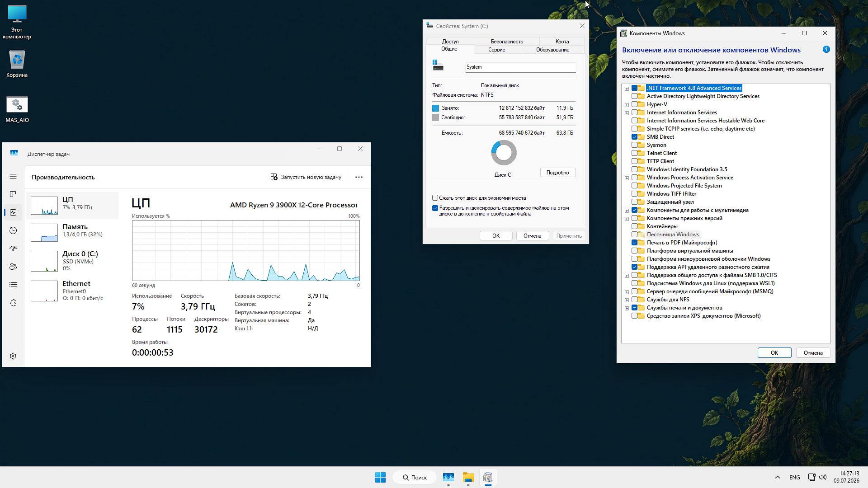Click the Поиск taskbar search box
Viewport: 868px width, 488px height.
coord(415,477)
